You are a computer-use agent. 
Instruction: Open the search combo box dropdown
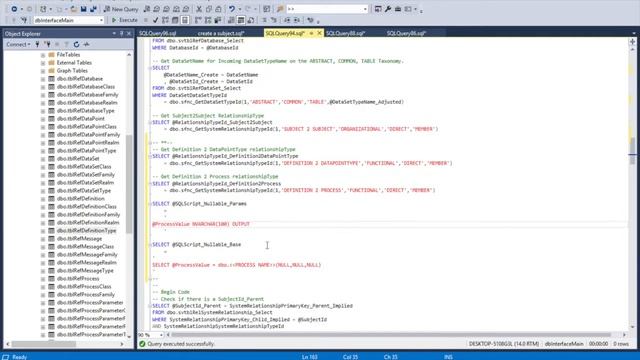[364, 9]
